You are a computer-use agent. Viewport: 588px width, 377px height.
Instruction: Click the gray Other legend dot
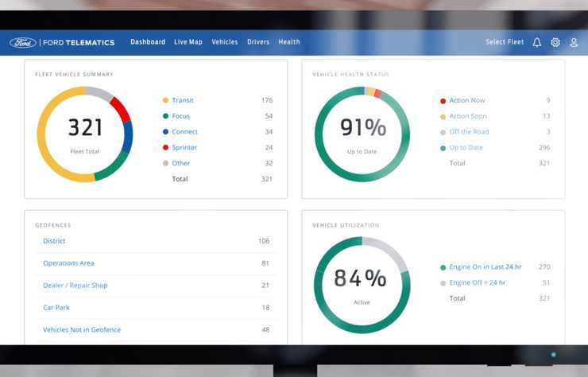165,163
